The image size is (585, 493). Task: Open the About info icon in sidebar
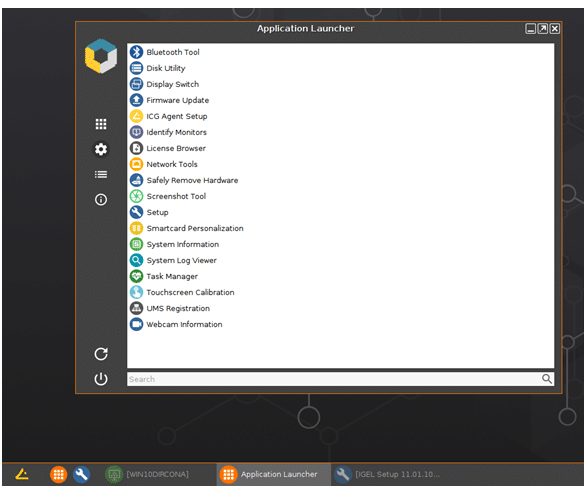click(101, 200)
